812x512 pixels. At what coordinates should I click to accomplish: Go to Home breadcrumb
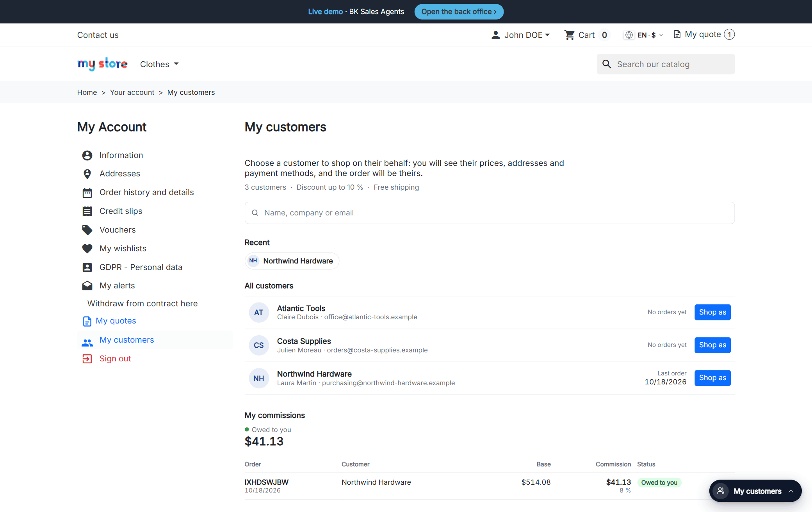click(87, 92)
